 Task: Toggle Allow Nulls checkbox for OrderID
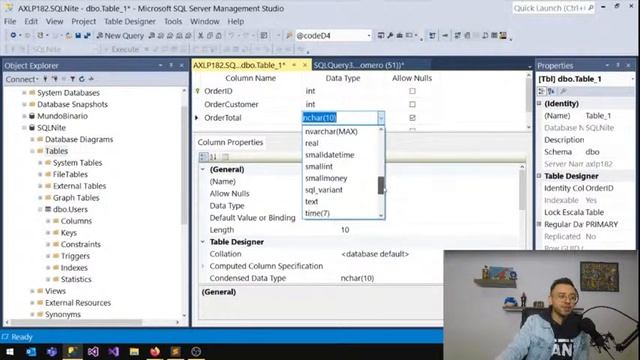tap(412, 91)
